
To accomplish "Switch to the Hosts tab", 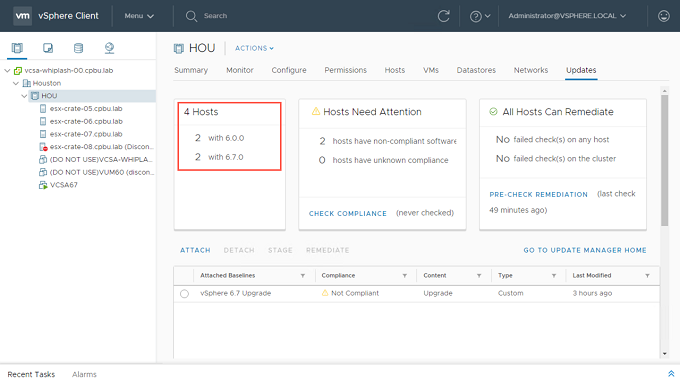I will coord(395,70).
